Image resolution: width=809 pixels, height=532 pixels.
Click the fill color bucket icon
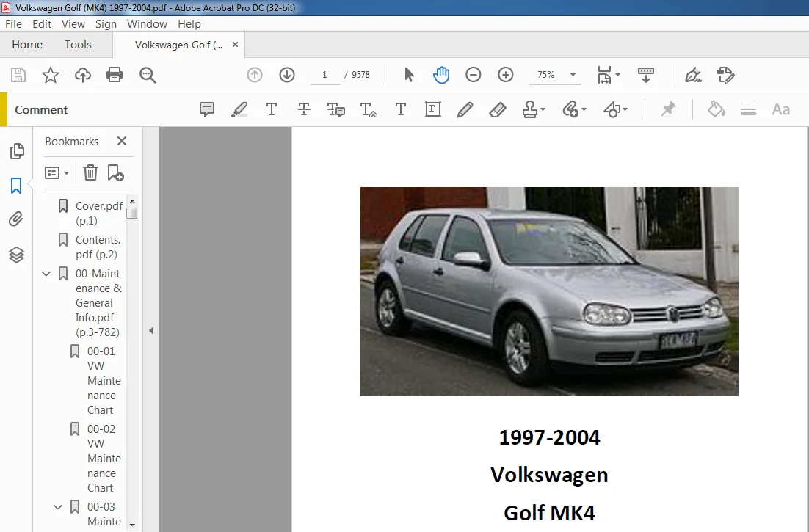click(x=716, y=109)
